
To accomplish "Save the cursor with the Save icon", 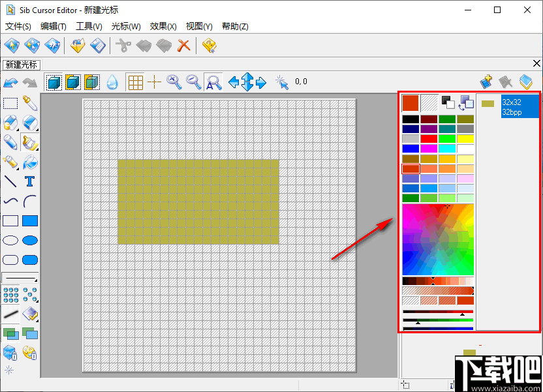I will tap(97, 46).
